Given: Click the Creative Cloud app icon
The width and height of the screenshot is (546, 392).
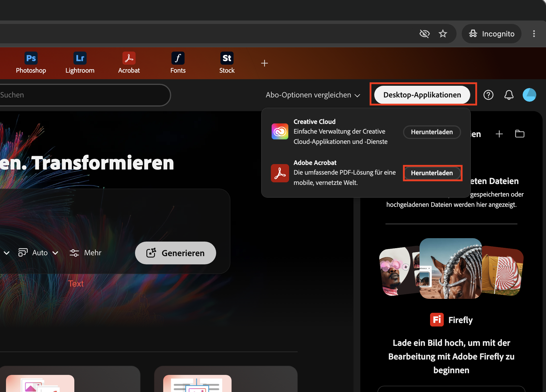Looking at the screenshot, I should [280, 132].
